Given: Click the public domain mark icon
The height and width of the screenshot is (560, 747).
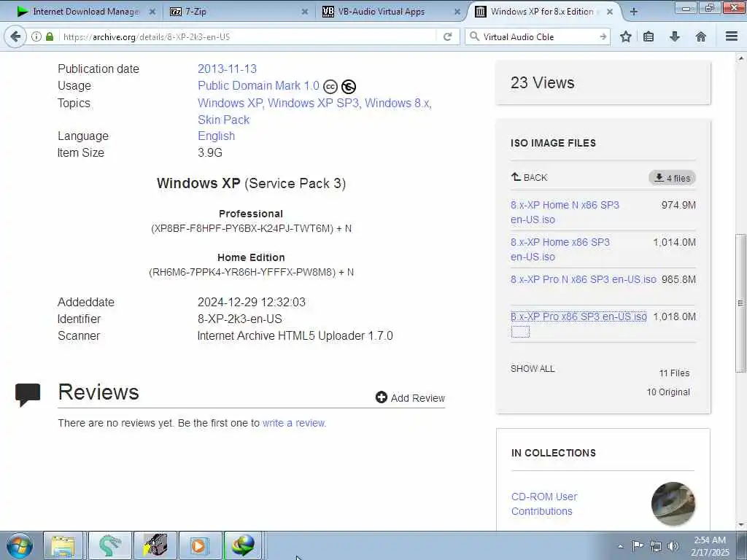Looking at the screenshot, I should coord(349,87).
